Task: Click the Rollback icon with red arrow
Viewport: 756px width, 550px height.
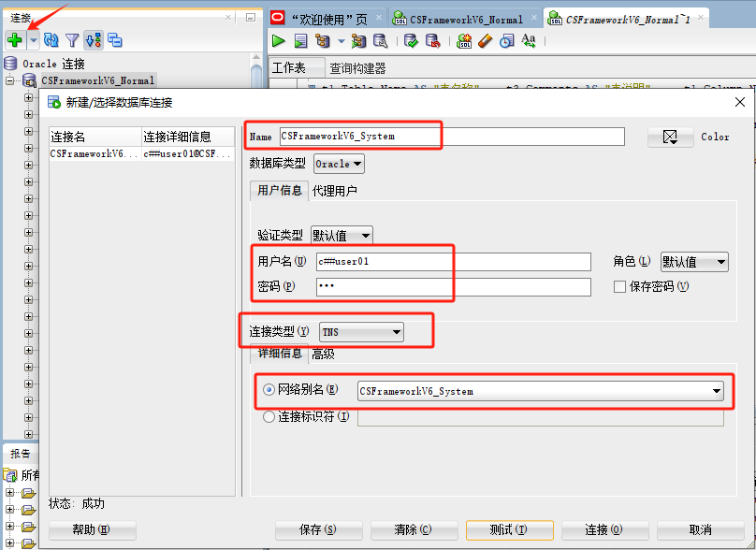Action: pyautogui.click(x=433, y=41)
